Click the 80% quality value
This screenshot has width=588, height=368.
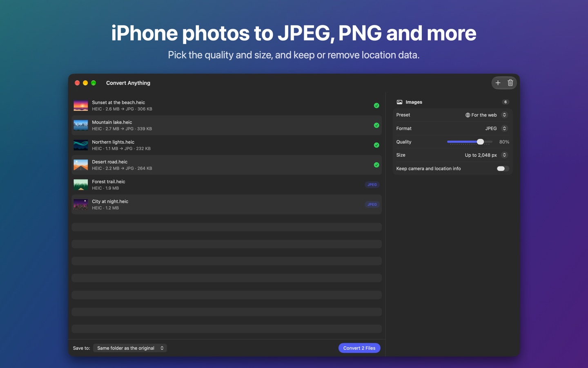coord(504,142)
